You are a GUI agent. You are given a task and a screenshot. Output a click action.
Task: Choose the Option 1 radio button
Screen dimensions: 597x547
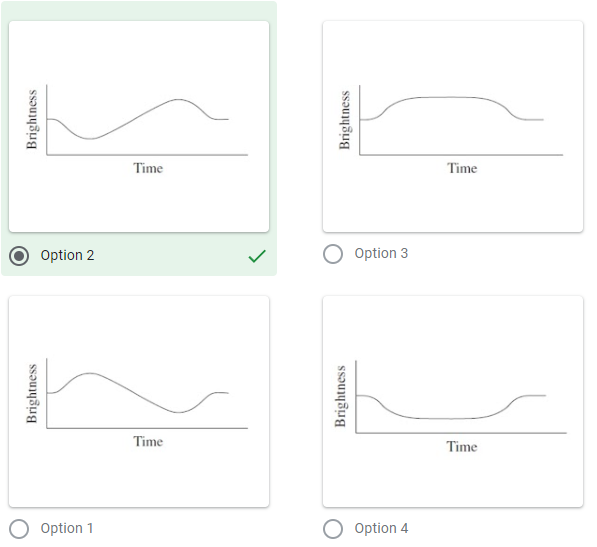click(19, 529)
